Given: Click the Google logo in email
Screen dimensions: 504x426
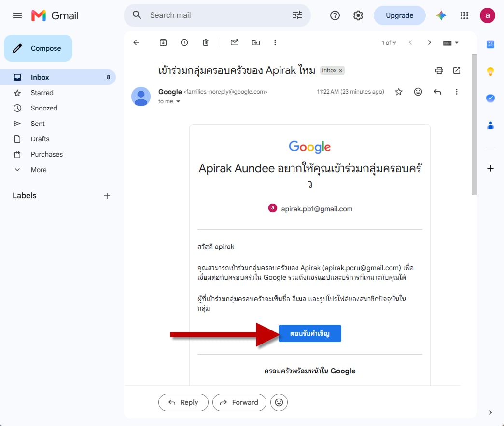Looking at the screenshot, I should (309, 147).
